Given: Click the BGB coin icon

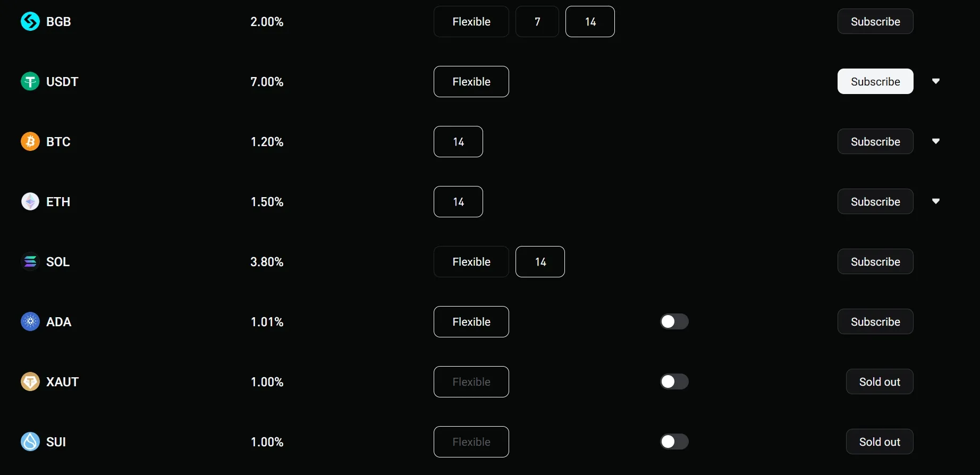Looking at the screenshot, I should click(30, 22).
